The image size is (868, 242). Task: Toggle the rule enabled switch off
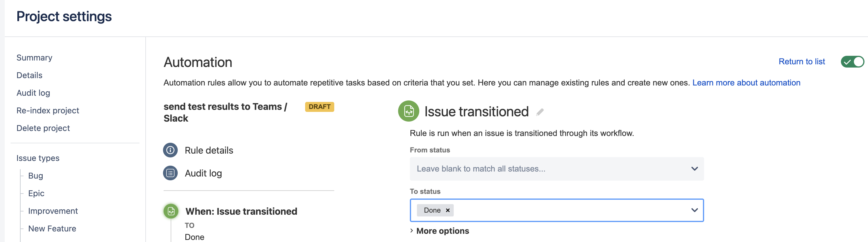[852, 62]
